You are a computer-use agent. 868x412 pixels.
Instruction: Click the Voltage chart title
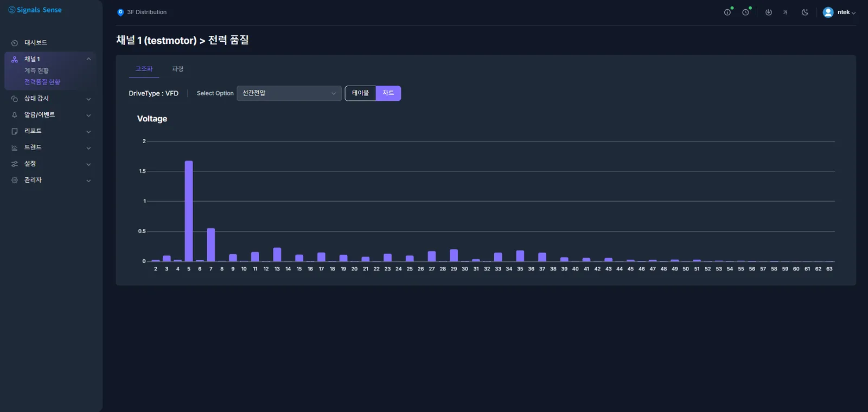point(152,119)
